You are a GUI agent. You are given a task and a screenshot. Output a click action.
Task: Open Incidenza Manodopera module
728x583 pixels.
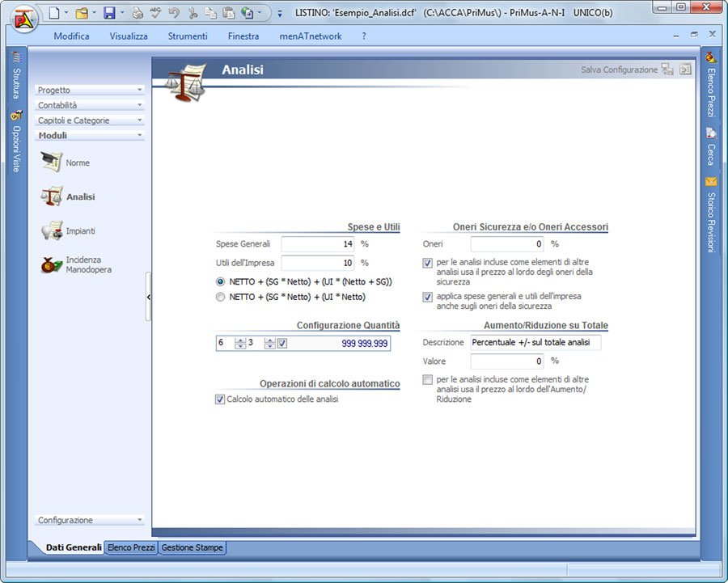tap(53, 265)
